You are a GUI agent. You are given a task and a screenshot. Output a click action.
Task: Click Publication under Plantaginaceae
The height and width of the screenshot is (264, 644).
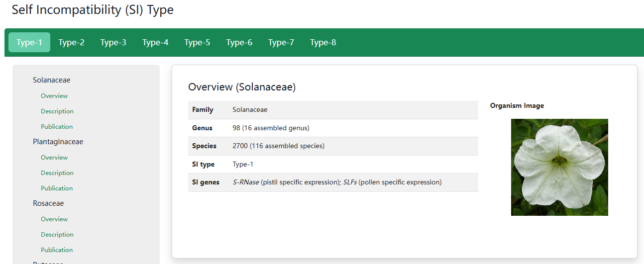point(57,188)
